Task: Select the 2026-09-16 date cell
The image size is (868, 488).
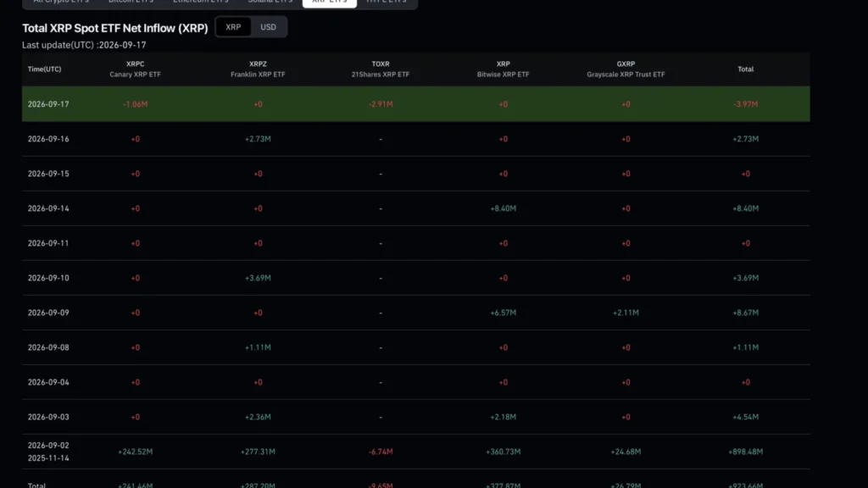Action: [x=48, y=139]
